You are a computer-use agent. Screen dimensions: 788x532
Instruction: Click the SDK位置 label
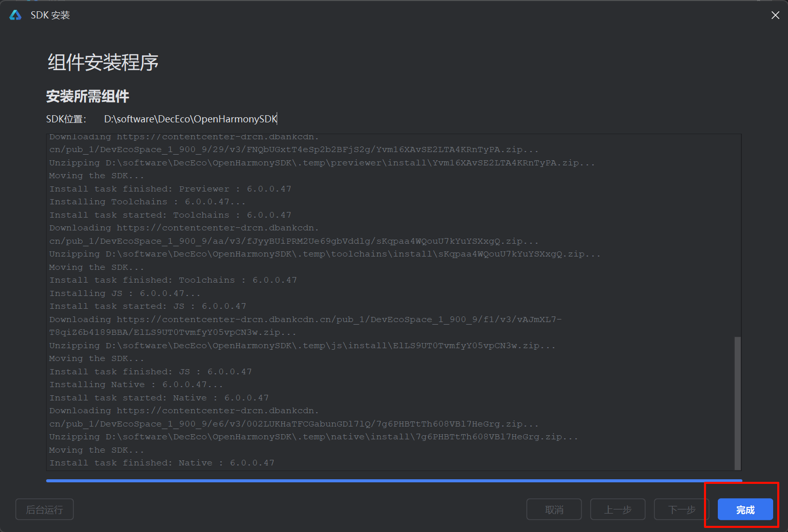(x=66, y=119)
